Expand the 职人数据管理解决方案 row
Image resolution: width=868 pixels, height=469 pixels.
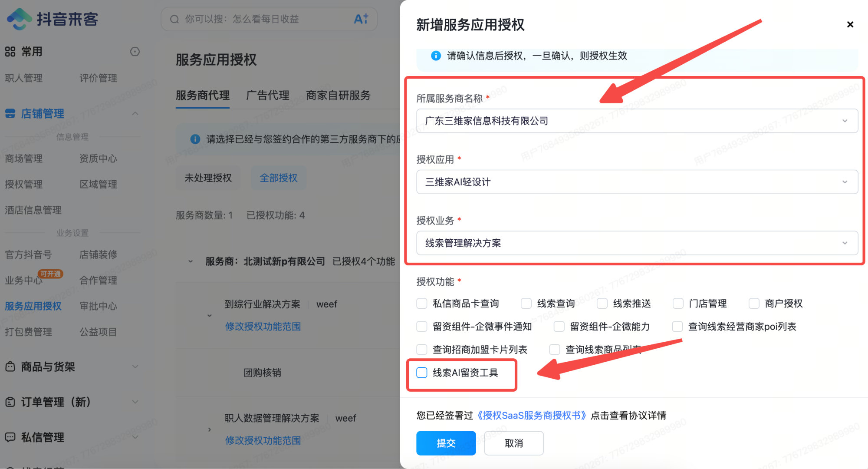tap(209, 429)
